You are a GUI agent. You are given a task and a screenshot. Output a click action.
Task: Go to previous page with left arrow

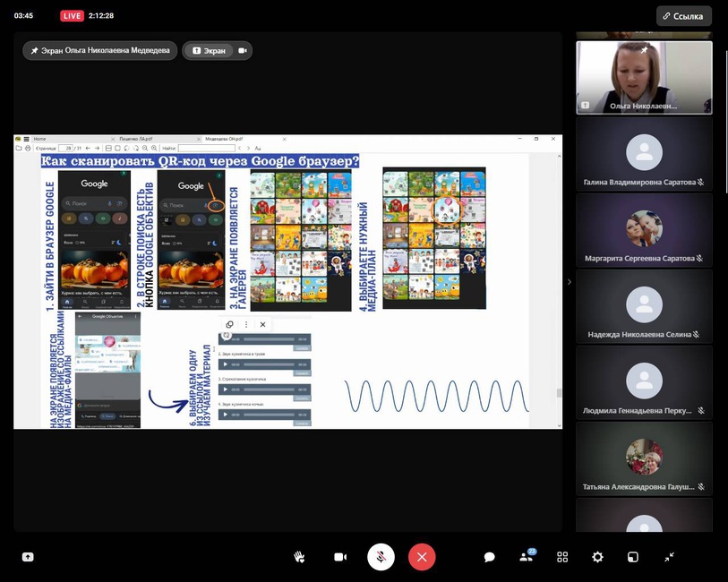88,148
